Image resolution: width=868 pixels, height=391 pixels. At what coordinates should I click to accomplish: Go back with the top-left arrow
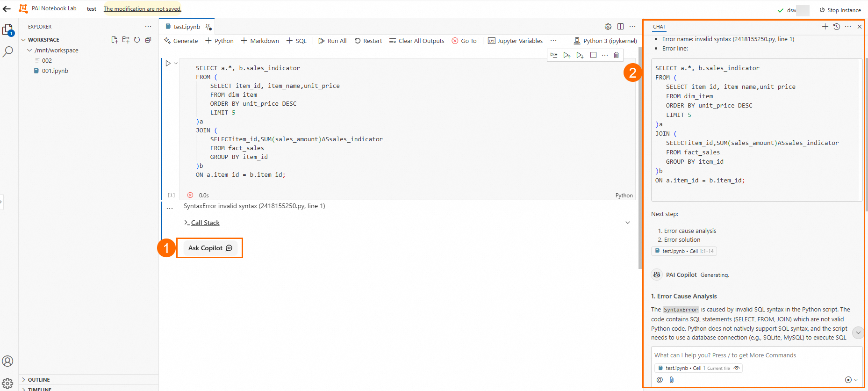pyautogui.click(x=7, y=8)
